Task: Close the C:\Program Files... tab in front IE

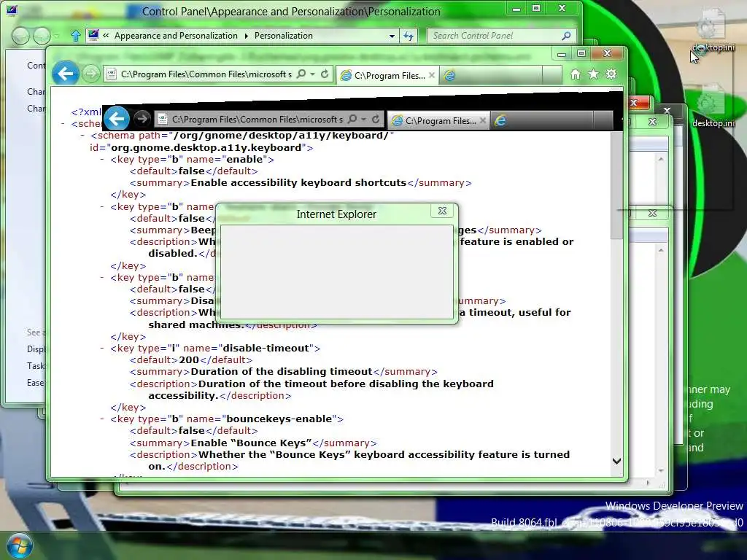Action: tap(432, 75)
